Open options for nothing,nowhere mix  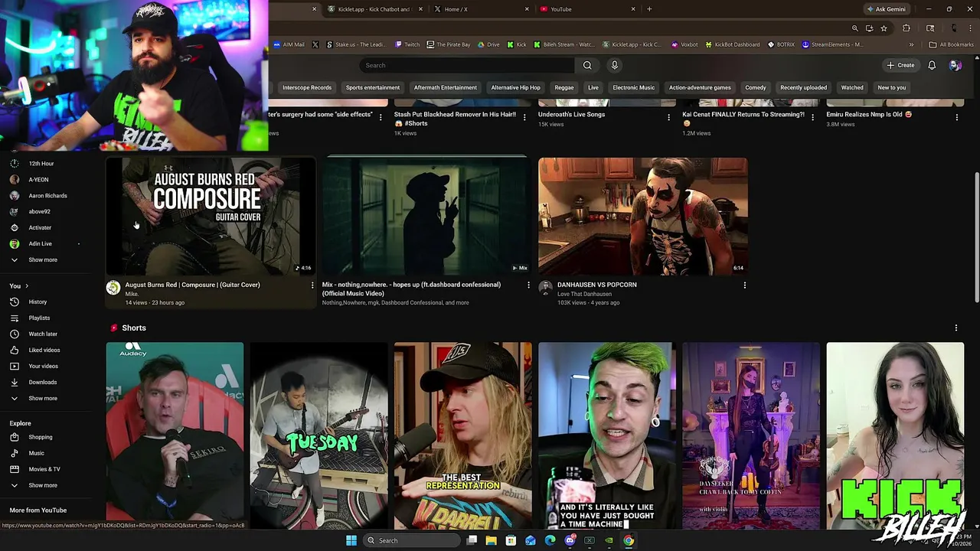528,285
